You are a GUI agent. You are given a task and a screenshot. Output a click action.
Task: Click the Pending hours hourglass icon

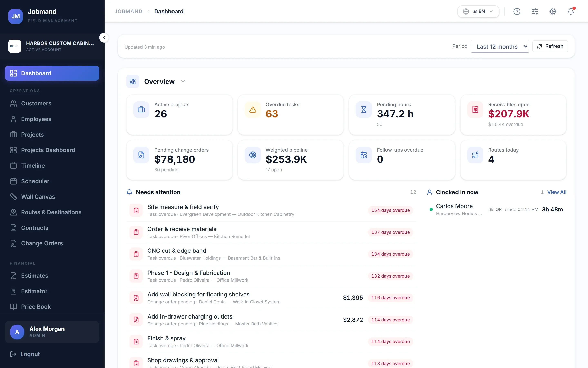(x=364, y=110)
